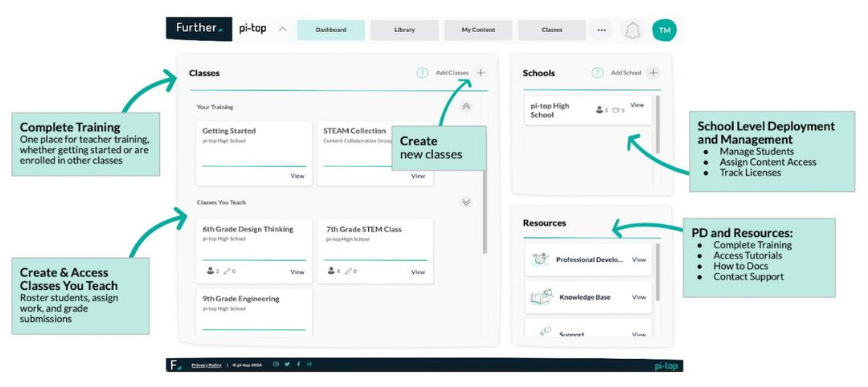The image size is (868, 387).
Task: Click the TM user avatar
Action: (664, 31)
